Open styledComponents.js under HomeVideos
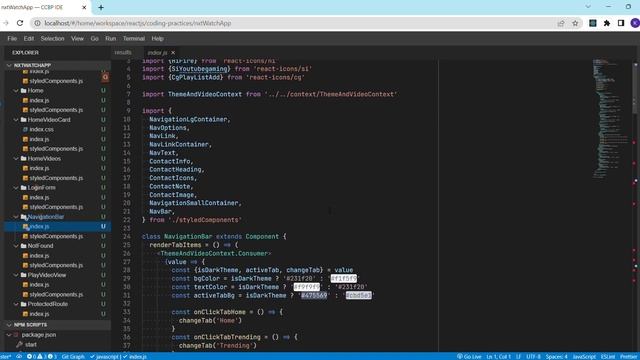Screen dimensions: 640x360 [56, 178]
